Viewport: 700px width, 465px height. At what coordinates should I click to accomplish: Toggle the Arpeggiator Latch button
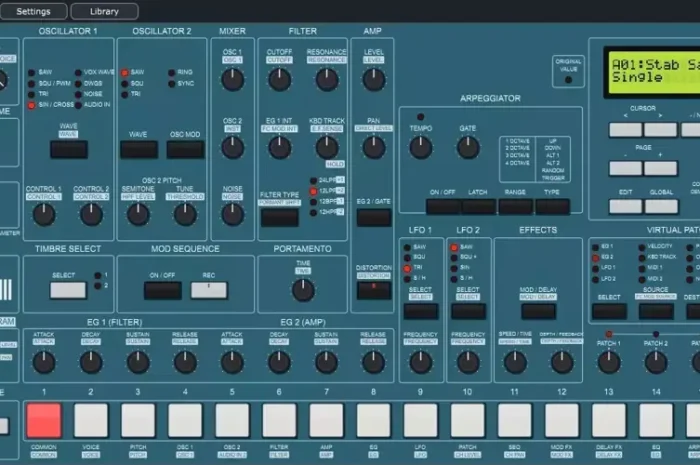click(x=479, y=207)
